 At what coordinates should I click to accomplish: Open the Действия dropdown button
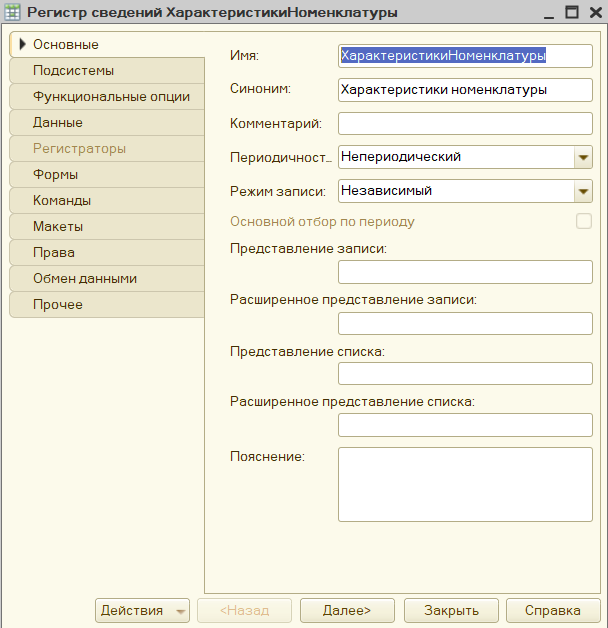pyautogui.click(x=142, y=610)
